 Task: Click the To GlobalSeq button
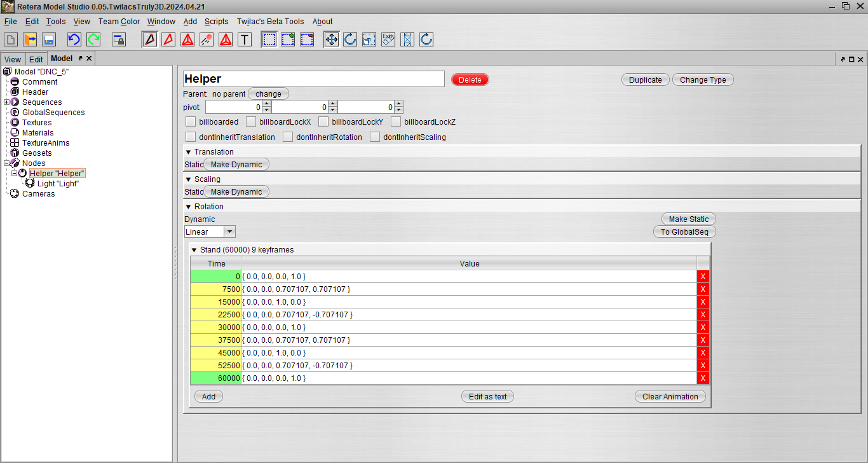tap(684, 232)
